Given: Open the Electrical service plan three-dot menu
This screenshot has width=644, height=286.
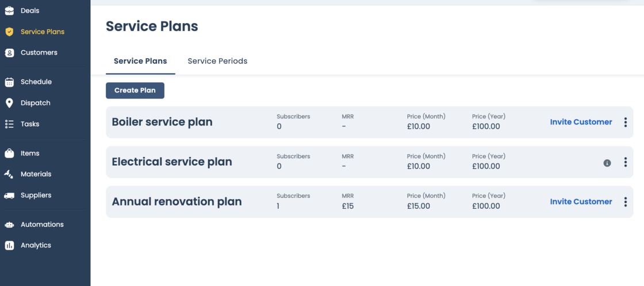Looking at the screenshot, I should (x=626, y=162).
